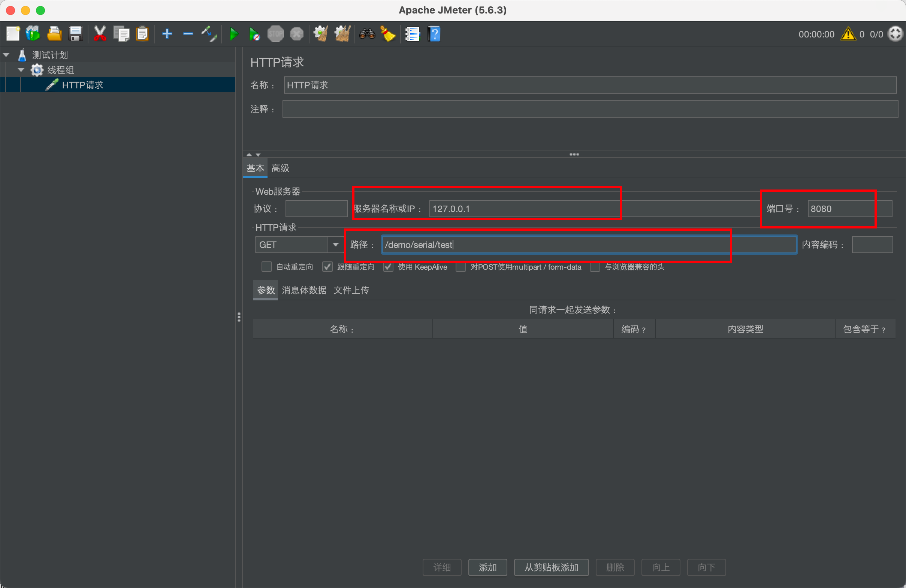Click the 从剪贴板添加 button
This screenshot has width=906, height=588.
pos(551,567)
